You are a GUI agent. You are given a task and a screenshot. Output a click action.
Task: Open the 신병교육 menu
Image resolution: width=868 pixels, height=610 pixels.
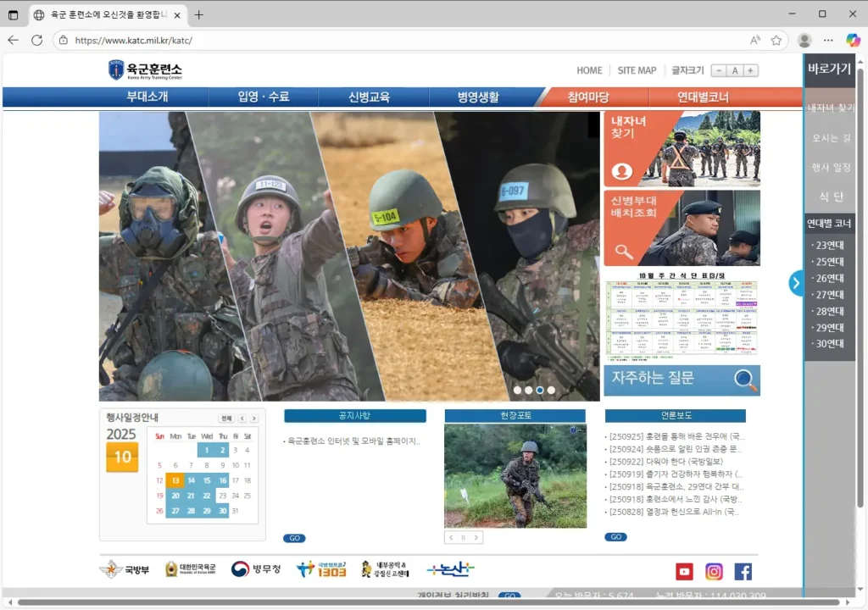tap(370, 97)
